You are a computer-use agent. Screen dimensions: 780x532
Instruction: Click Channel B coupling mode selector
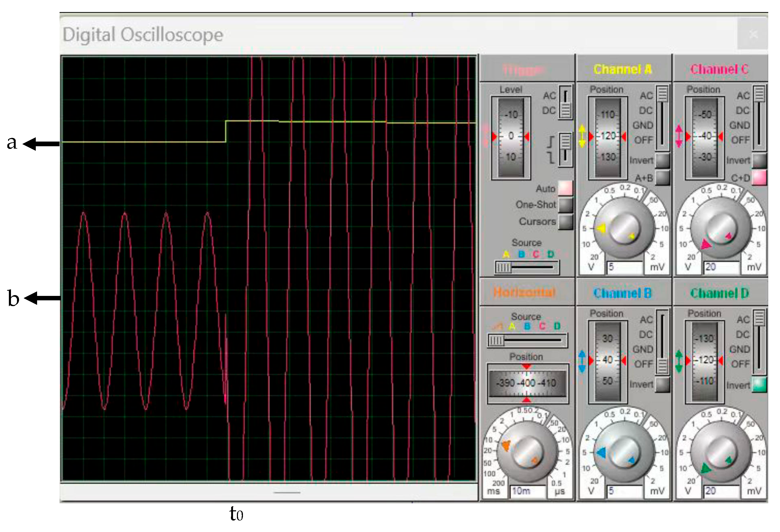click(662, 342)
